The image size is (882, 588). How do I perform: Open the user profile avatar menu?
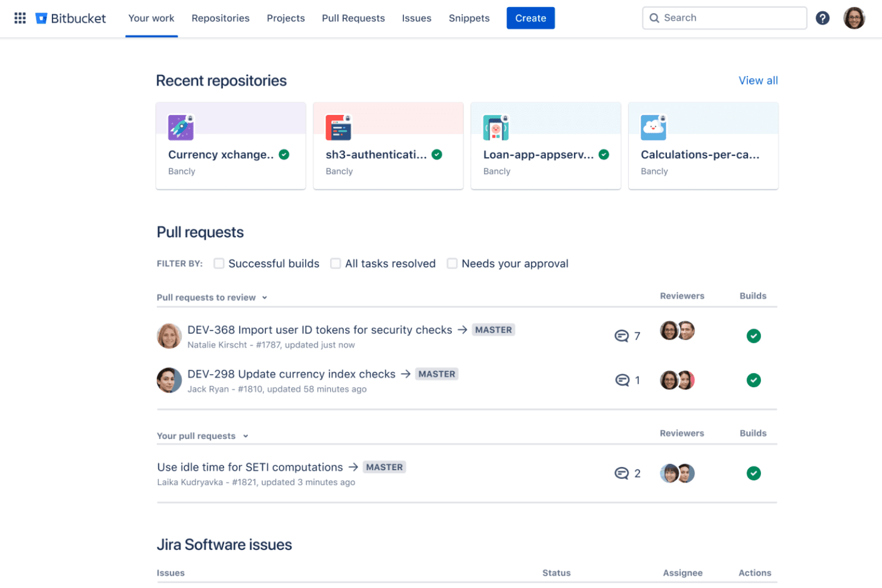(854, 18)
